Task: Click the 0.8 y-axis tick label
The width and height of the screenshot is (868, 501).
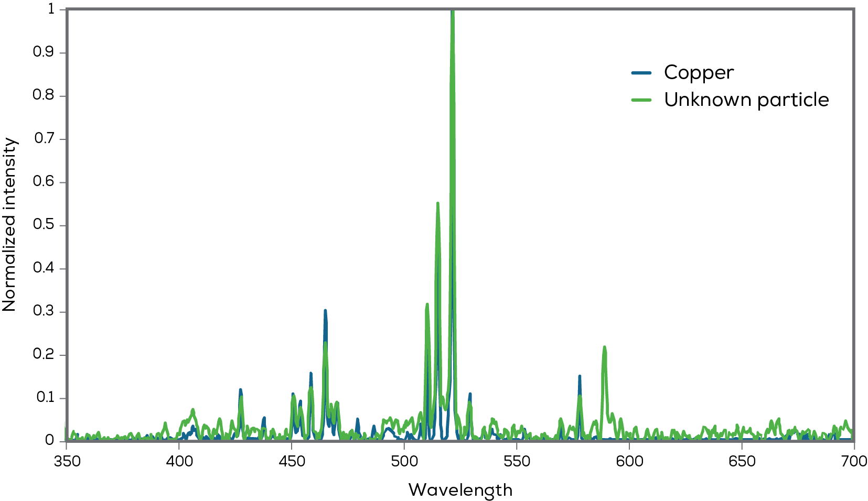Action: click(x=44, y=95)
